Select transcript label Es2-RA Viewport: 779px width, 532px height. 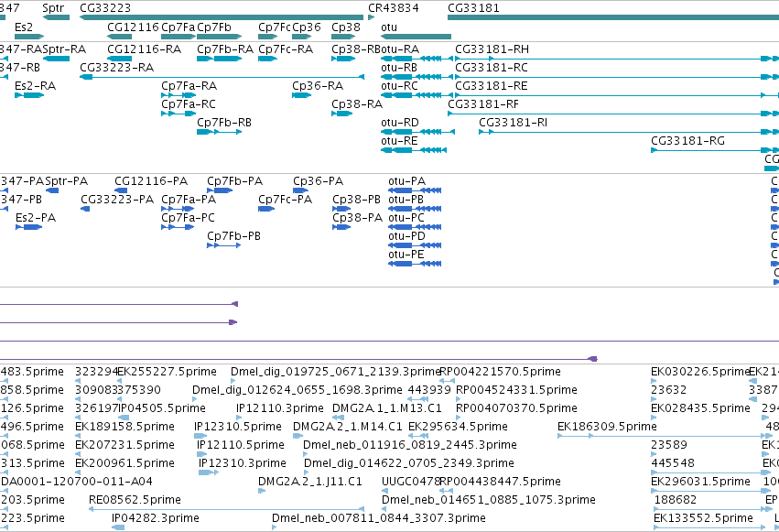coord(36,86)
